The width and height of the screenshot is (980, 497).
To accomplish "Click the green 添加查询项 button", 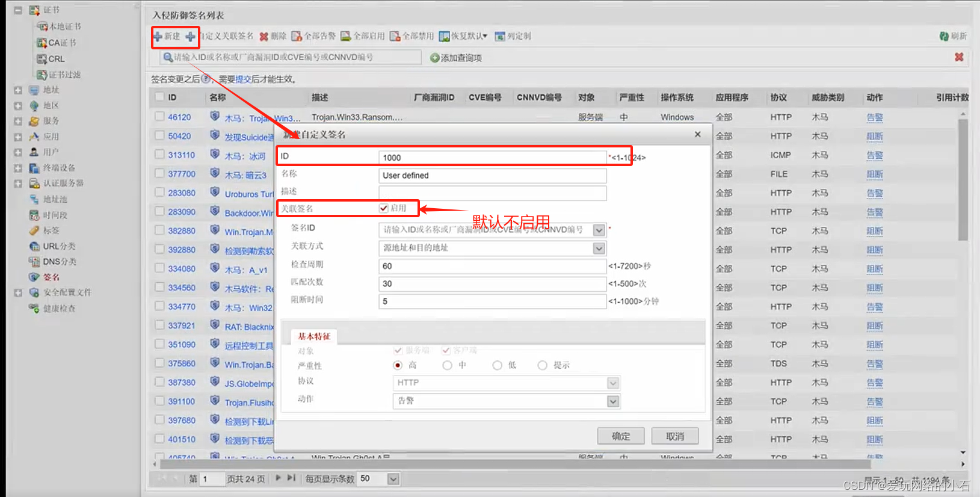I will [x=456, y=58].
